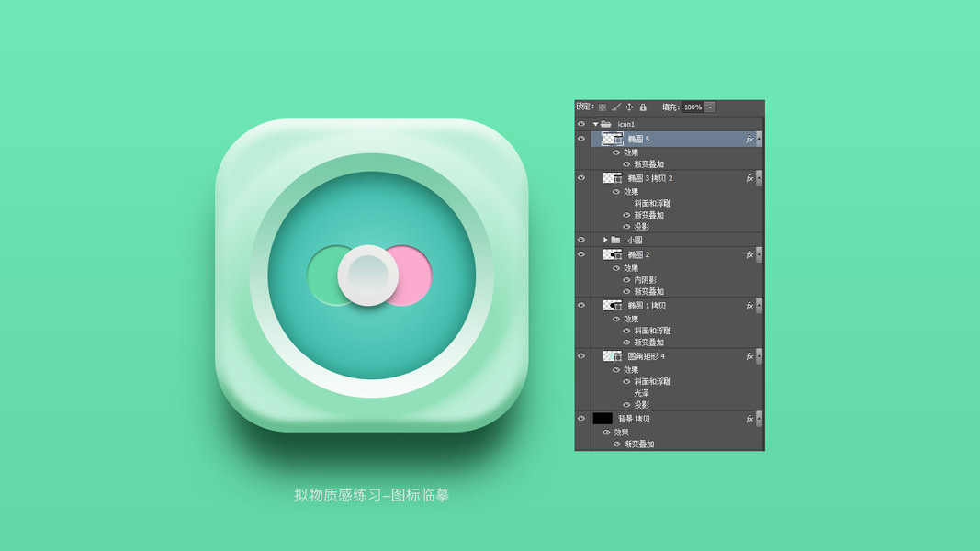This screenshot has height=551, width=980.
Task: Collapse effects arrow on 圆角矩形 4
Action: pos(760,355)
